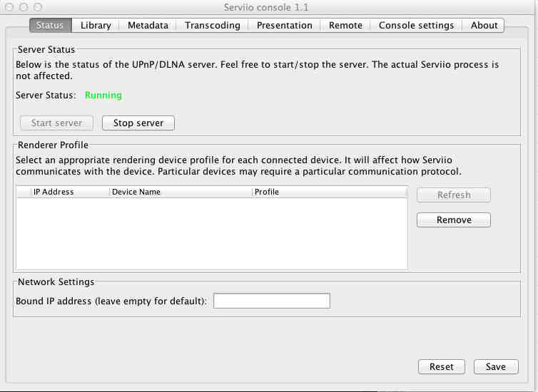Click the Refresh renderer list button

[454, 195]
